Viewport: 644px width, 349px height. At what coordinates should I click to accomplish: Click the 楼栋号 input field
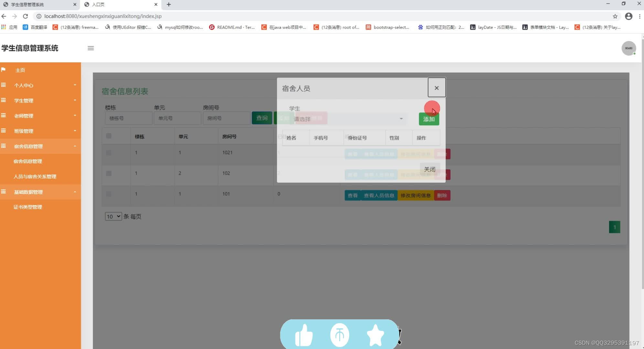click(128, 118)
